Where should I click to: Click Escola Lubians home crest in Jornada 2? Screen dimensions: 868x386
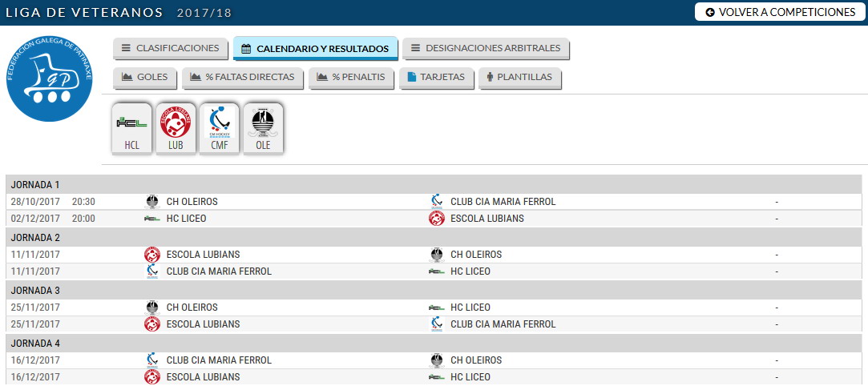(x=152, y=255)
